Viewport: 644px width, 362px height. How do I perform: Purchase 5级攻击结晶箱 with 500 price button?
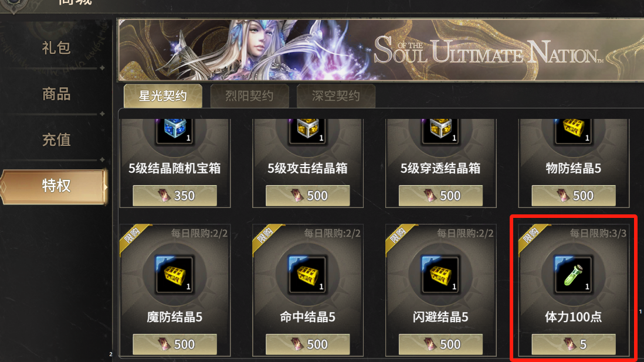(x=307, y=196)
